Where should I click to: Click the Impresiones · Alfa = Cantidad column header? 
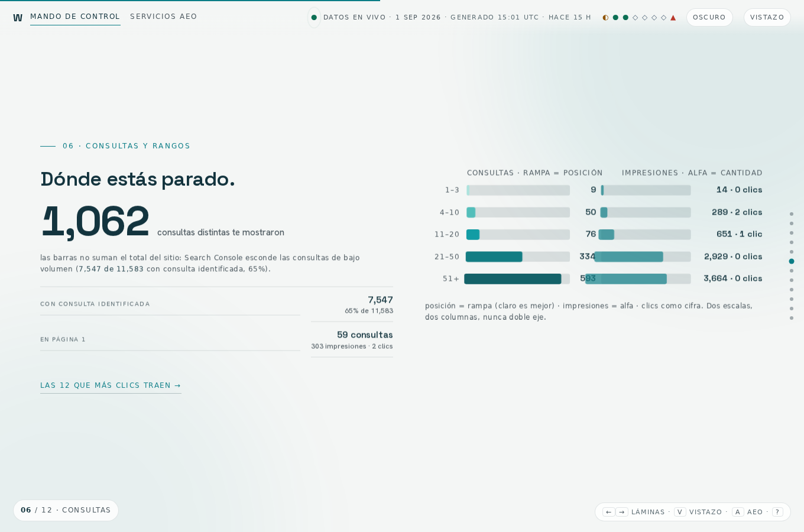[x=692, y=173]
